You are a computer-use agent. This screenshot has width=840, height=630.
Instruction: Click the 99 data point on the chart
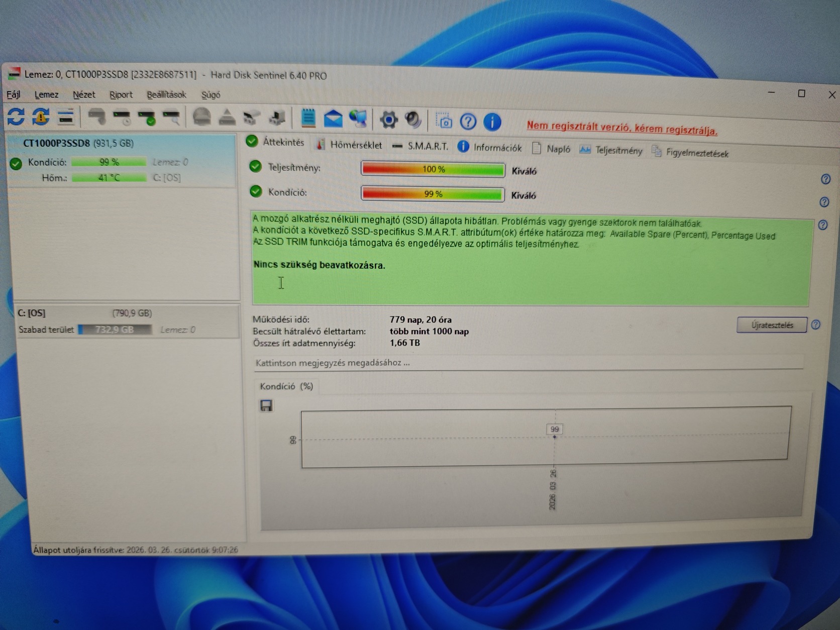coord(555,437)
